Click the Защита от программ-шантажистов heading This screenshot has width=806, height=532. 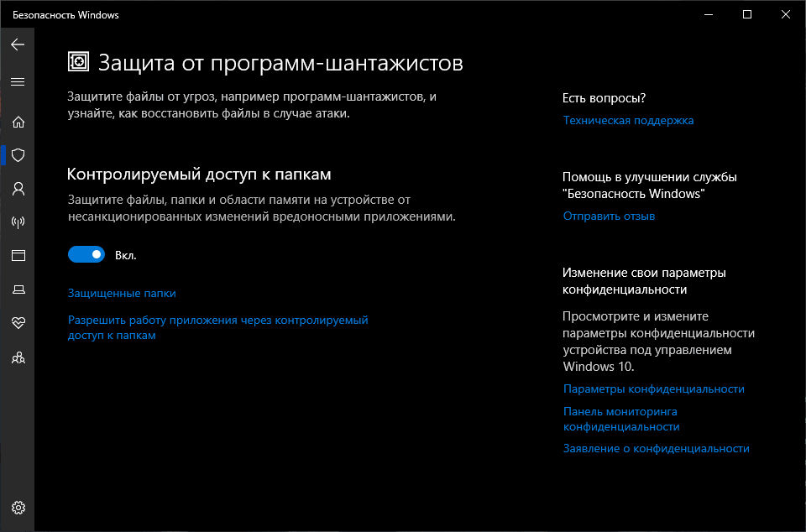pos(280,63)
